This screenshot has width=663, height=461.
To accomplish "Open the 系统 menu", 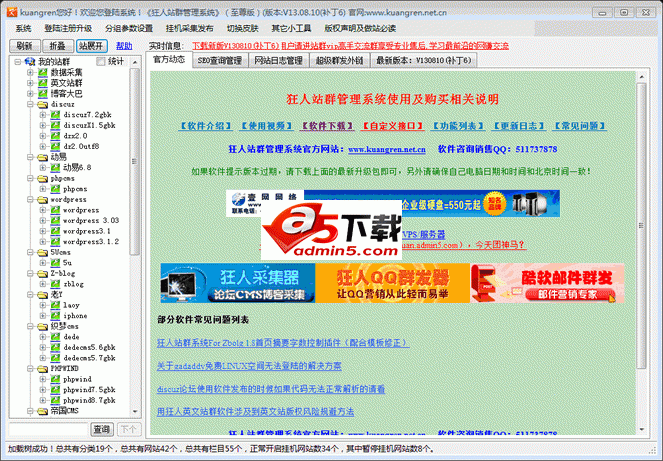I will pyautogui.click(x=23, y=28).
